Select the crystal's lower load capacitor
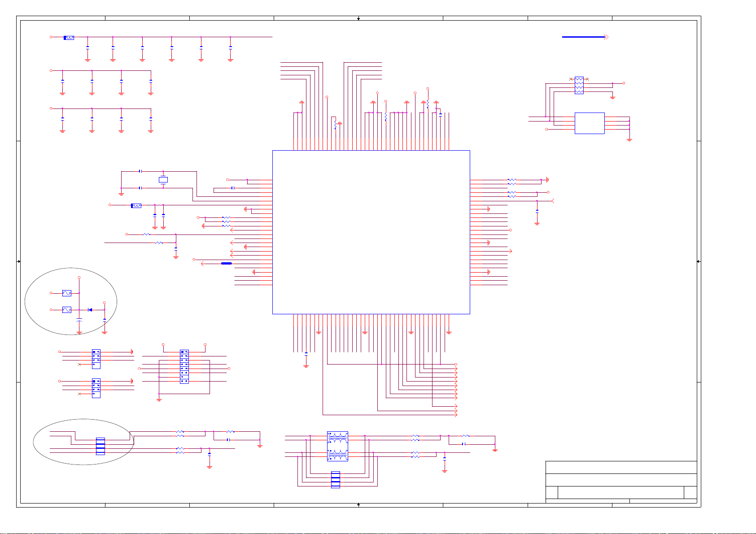Image resolution: width=756 pixels, height=534 pixels. pyautogui.click(x=140, y=188)
